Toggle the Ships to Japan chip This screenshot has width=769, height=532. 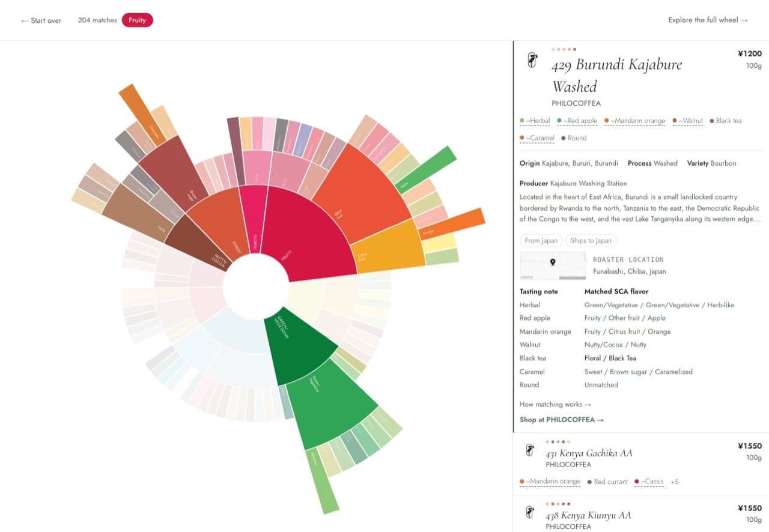point(591,241)
